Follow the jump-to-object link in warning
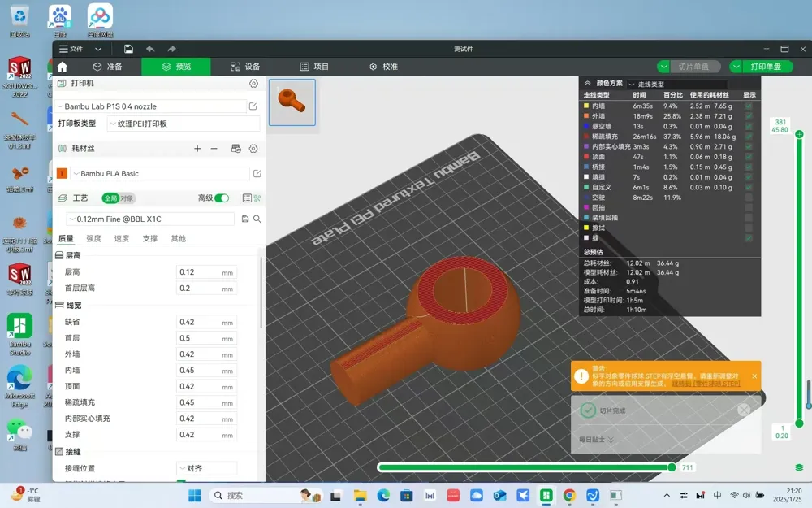 pos(706,384)
